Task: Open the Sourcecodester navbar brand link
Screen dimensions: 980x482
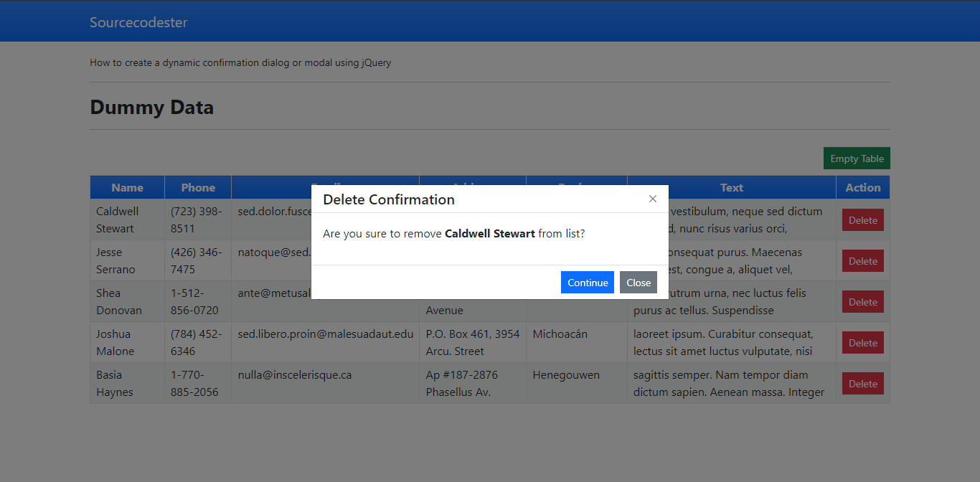Action: click(138, 22)
